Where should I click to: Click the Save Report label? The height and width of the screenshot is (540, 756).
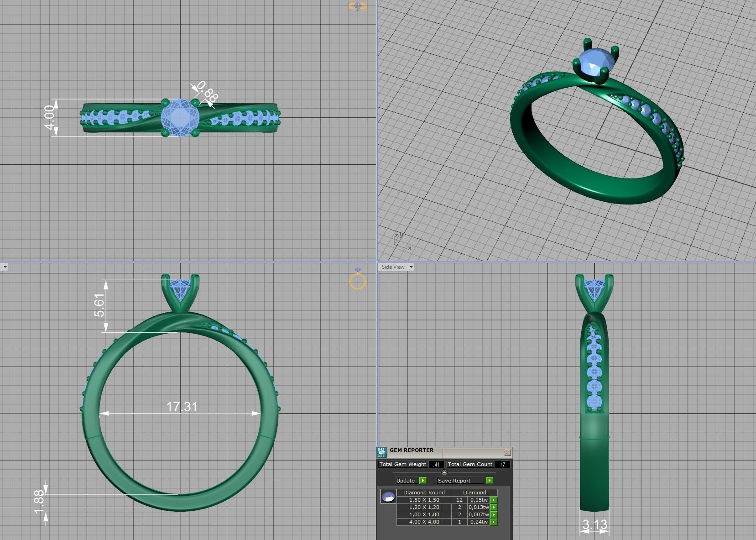click(x=454, y=481)
